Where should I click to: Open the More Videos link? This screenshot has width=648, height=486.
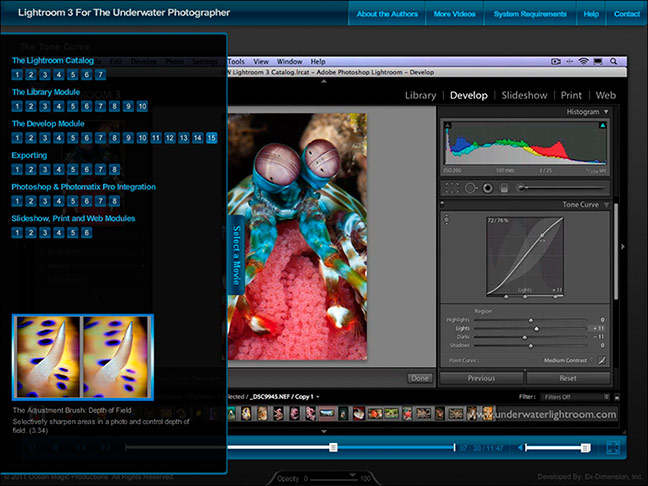(454, 14)
